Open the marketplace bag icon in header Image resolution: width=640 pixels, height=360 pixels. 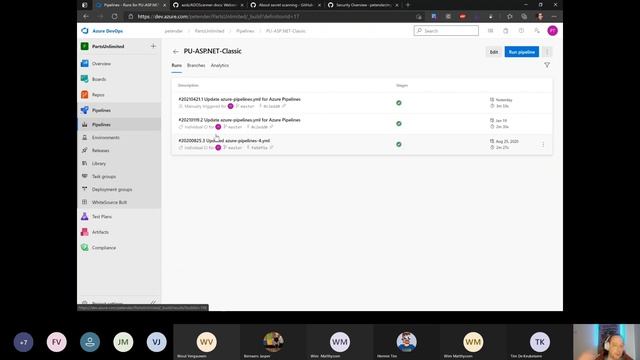pos(506,31)
